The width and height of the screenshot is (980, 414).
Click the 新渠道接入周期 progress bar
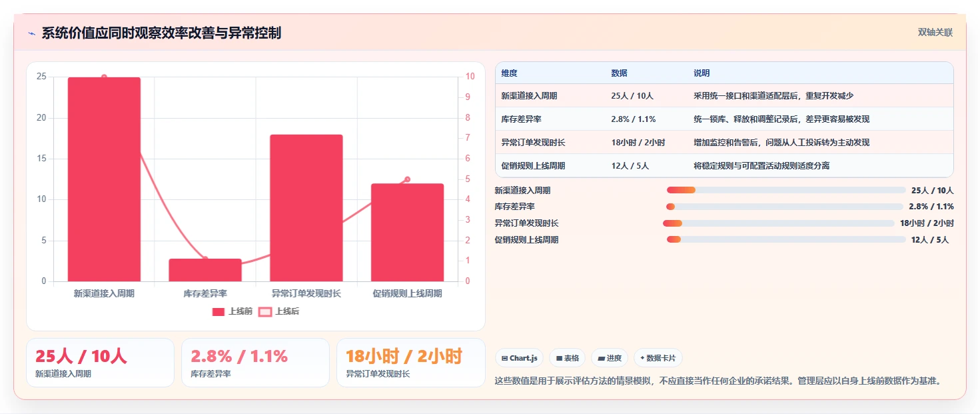[x=786, y=191]
